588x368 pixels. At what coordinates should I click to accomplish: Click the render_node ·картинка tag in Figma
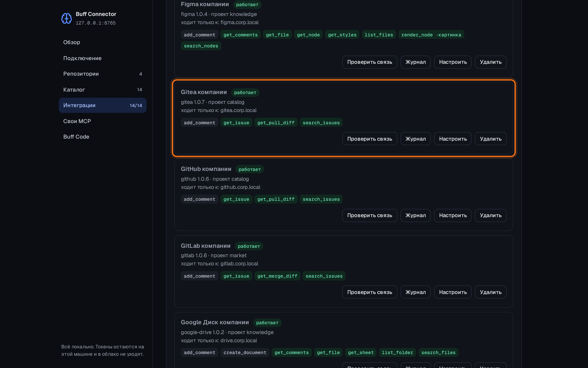tap(431, 35)
